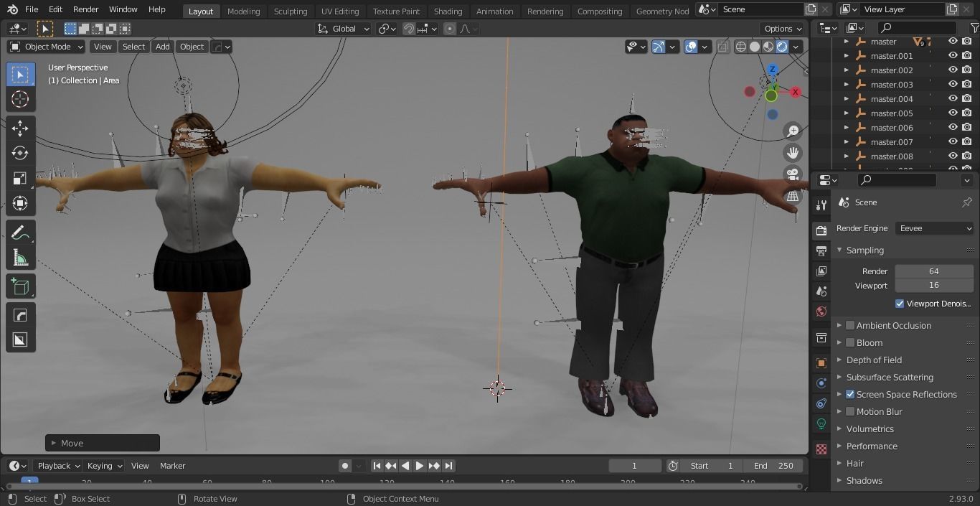
Task: Open the Global transform orientation dropdown
Action: (344, 29)
